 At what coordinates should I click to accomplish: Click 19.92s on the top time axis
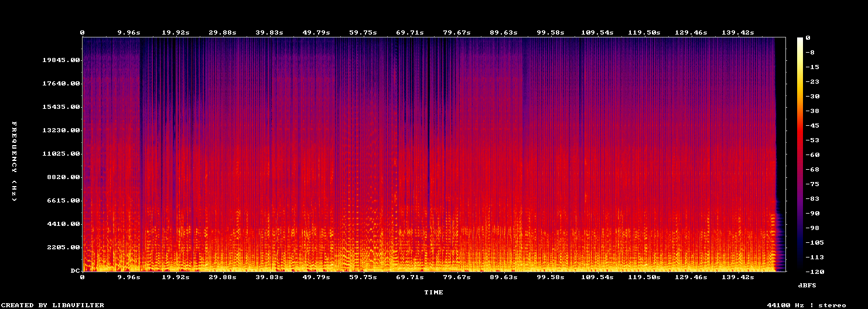click(x=176, y=33)
